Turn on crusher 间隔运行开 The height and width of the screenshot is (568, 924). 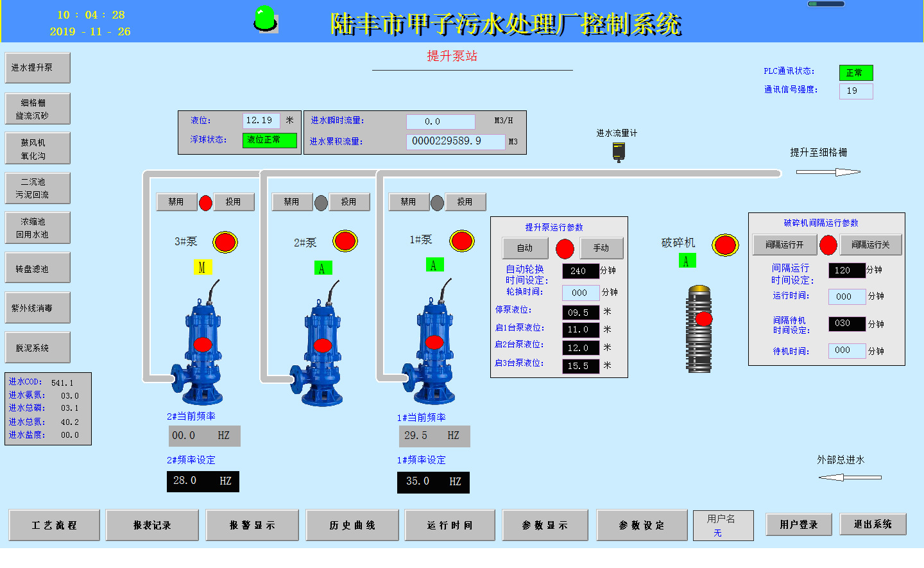pos(785,245)
